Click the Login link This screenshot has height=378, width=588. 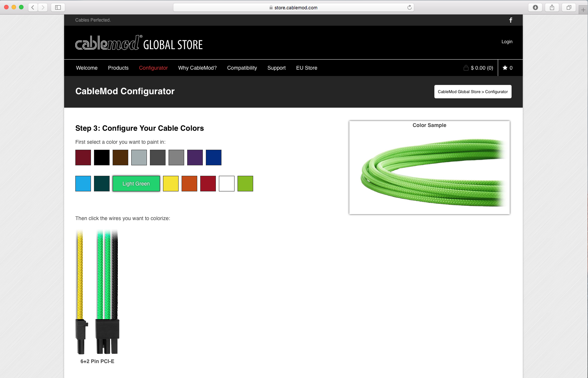coord(507,42)
